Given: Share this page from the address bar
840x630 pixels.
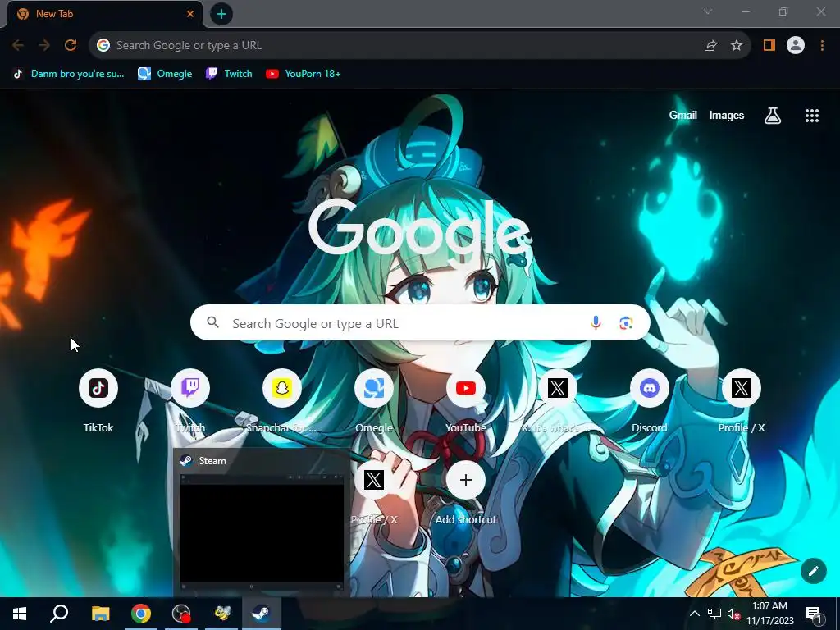Looking at the screenshot, I should click(710, 46).
